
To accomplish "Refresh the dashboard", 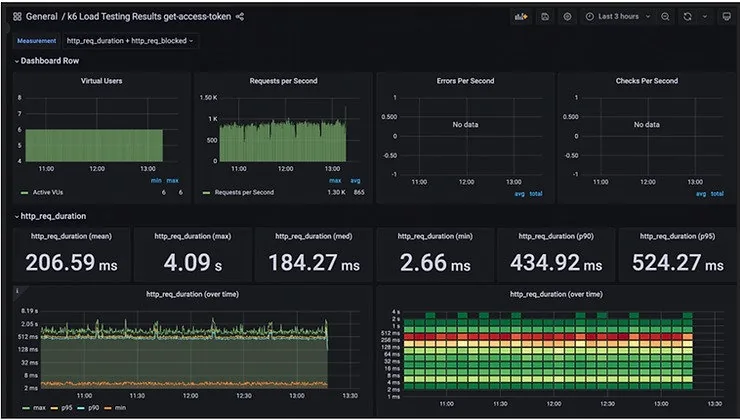I will [688, 17].
